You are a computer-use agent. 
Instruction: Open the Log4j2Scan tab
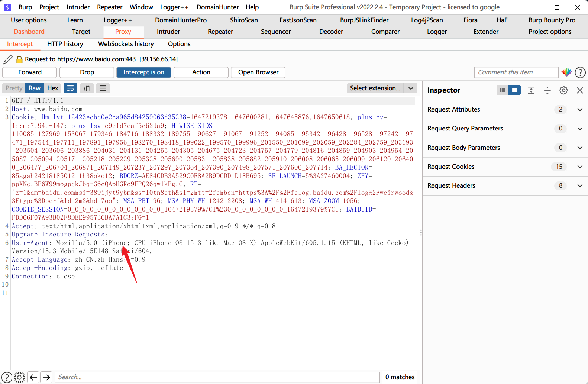(x=427, y=20)
